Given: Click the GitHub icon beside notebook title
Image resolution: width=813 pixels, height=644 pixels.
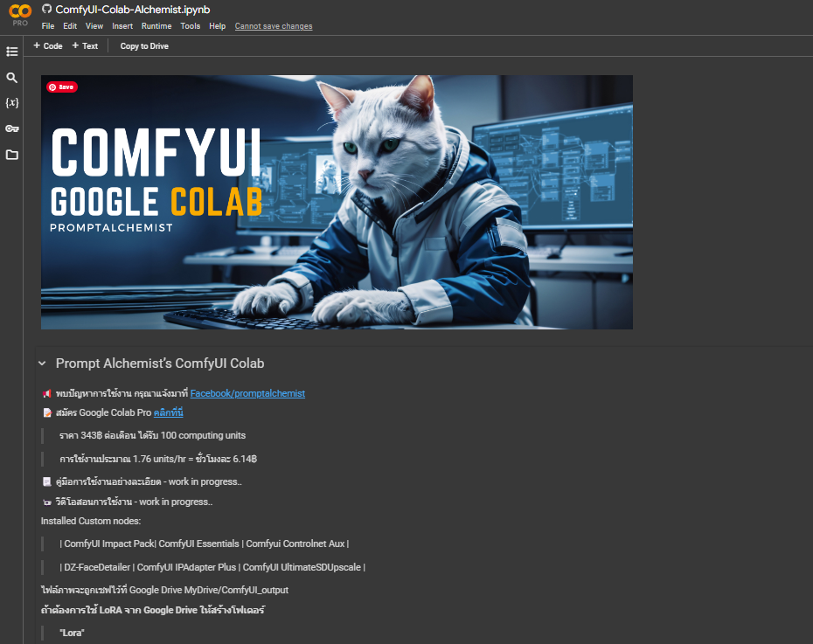Looking at the screenshot, I should coord(46,9).
